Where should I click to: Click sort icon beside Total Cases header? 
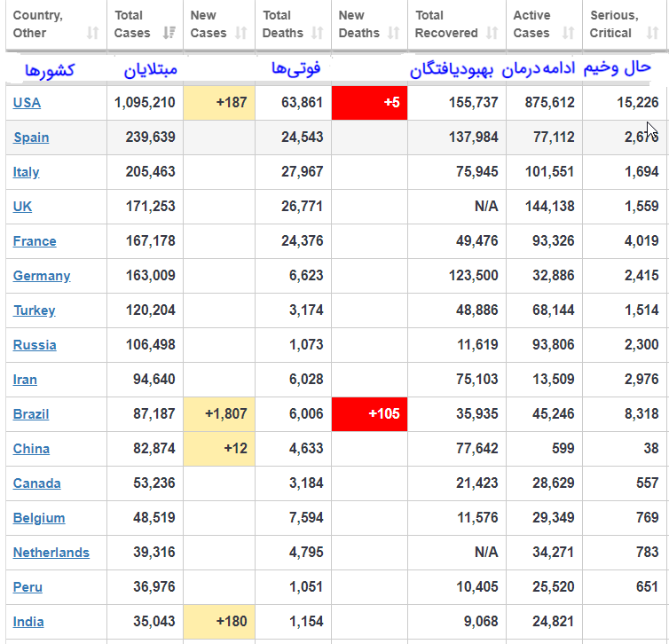pos(170,34)
